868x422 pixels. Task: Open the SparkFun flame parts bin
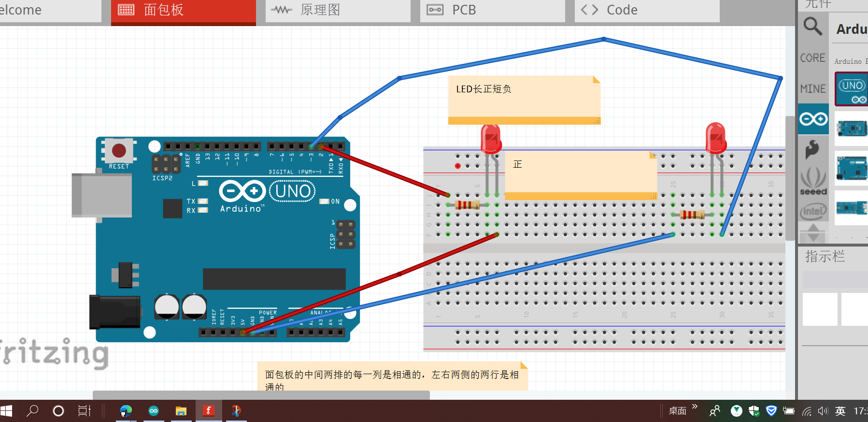812,149
